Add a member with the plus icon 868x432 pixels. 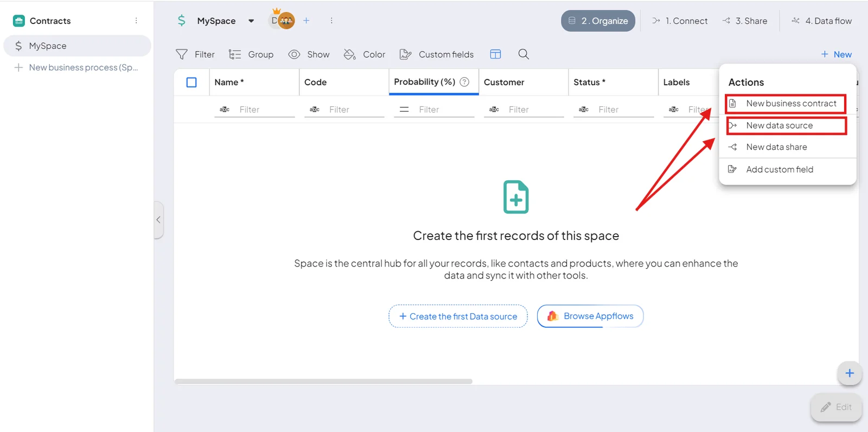click(x=307, y=21)
